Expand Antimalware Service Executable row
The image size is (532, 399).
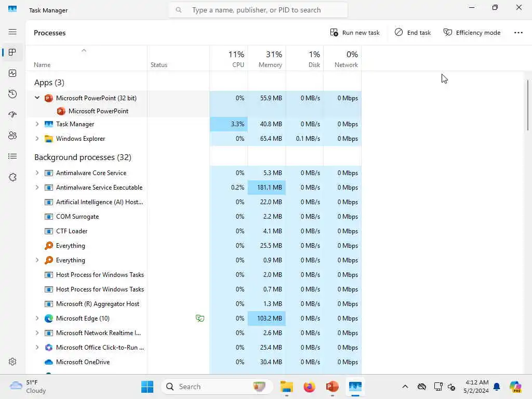pyautogui.click(x=37, y=187)
